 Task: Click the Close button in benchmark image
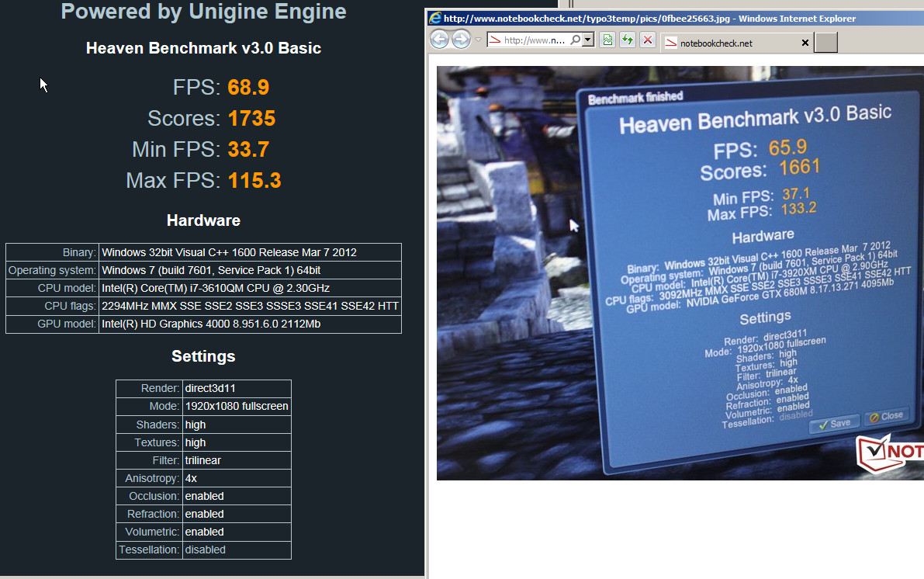[886, 416]
